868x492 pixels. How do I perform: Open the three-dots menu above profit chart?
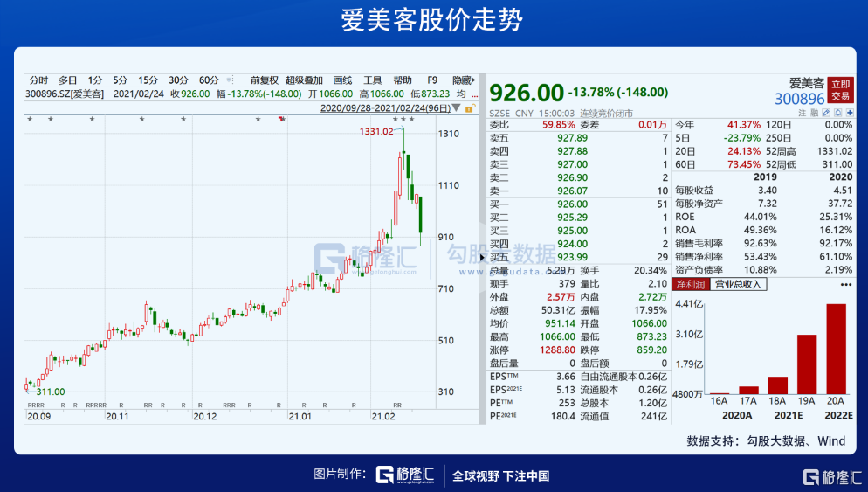click(846, 284)
